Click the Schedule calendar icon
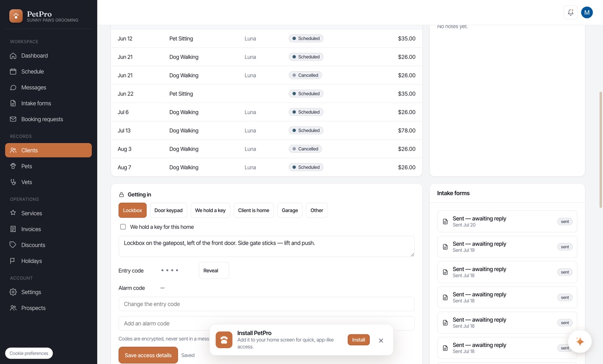603x364 pixels. (13, 72)
